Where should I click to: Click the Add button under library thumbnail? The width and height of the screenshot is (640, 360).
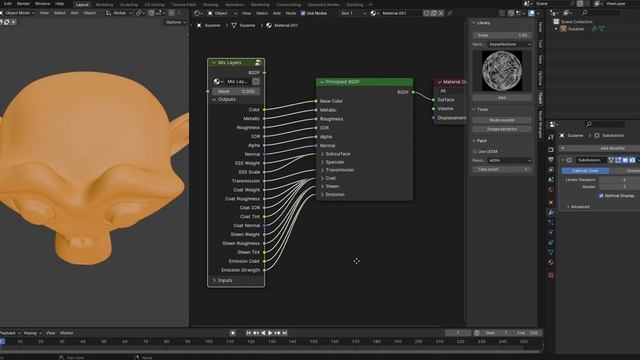click(x=502, y=98)
